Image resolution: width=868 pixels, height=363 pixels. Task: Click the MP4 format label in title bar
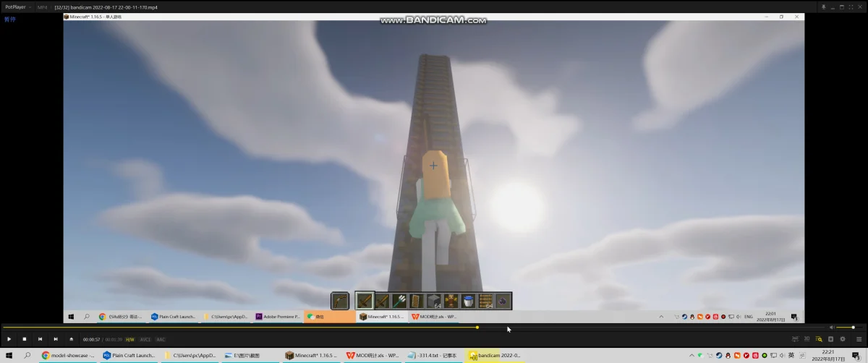[x=42, y=7]
